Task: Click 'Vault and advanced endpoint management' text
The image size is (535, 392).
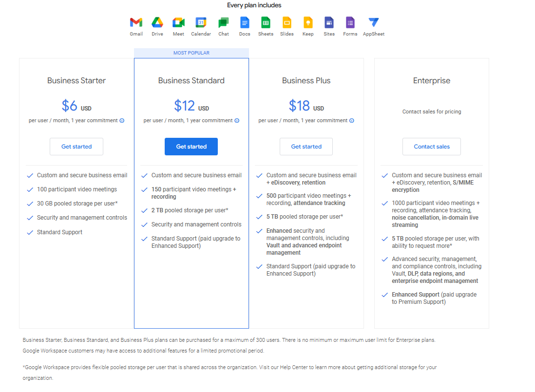Action: (x=304, y=249)
